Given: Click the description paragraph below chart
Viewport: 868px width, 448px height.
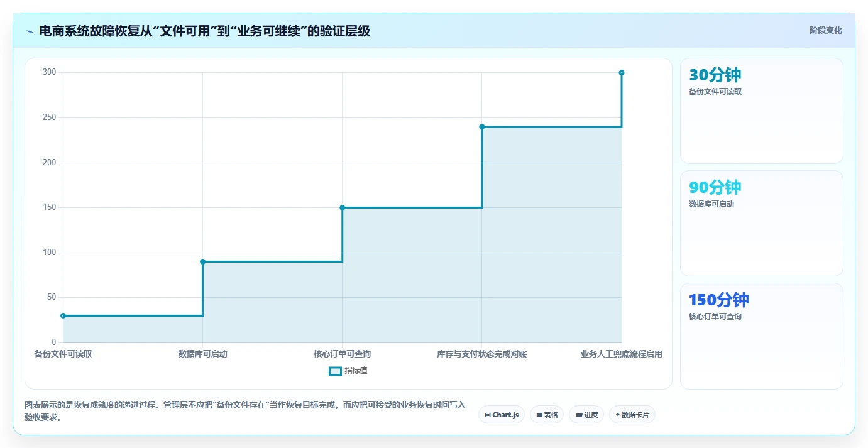Looking at the screenshot, I should point(245,411).
